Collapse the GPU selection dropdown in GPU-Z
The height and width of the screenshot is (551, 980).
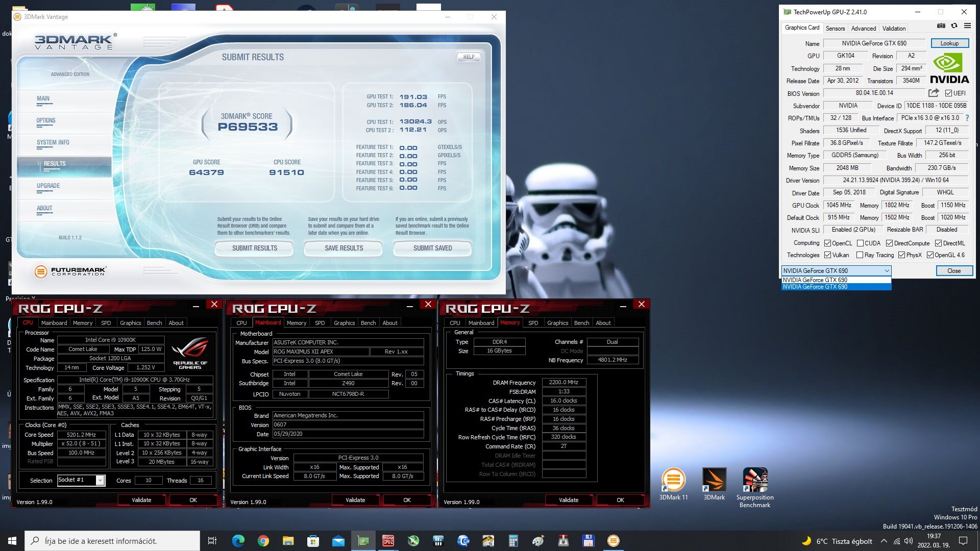(887, 271)
